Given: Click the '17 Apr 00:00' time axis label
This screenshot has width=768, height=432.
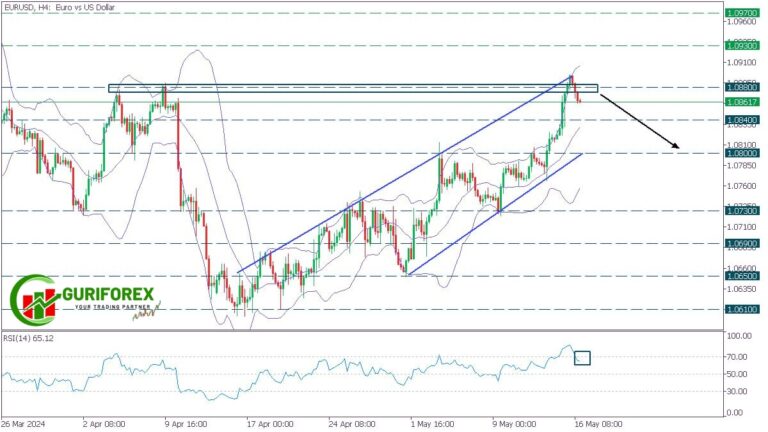Looking at the screenshot, I should click(x=270, y=424).
